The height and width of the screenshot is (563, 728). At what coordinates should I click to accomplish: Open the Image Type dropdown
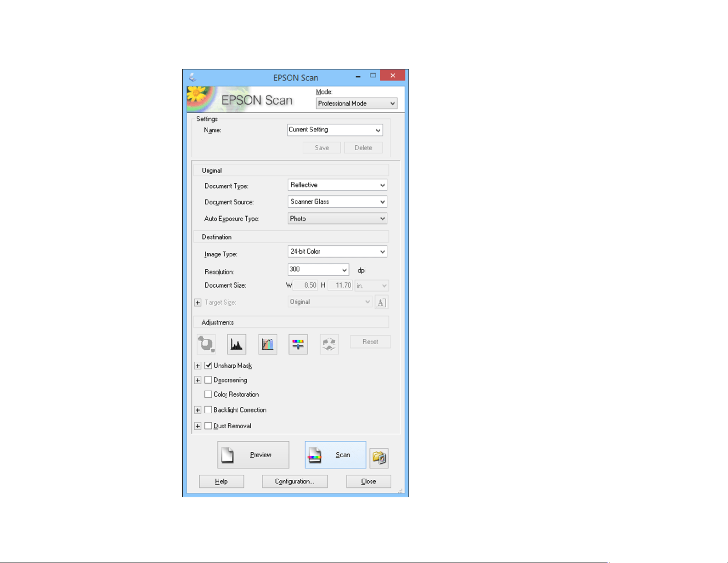point(337,251)
